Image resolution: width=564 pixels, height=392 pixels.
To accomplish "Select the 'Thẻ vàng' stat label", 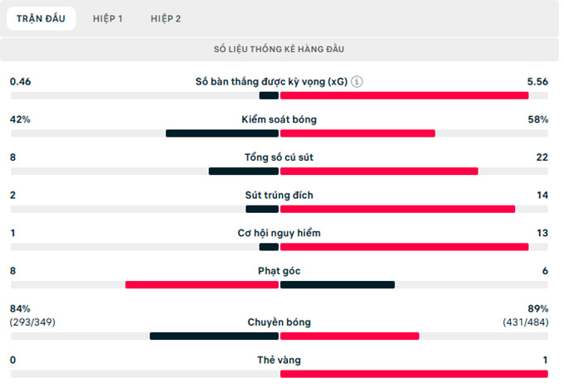I will click(x=279, y=360).
